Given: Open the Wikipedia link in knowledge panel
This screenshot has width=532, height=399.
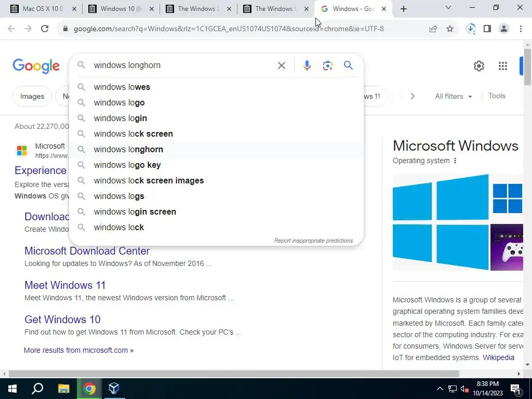Looking at the screenshot, I should [x=498, y=357].
